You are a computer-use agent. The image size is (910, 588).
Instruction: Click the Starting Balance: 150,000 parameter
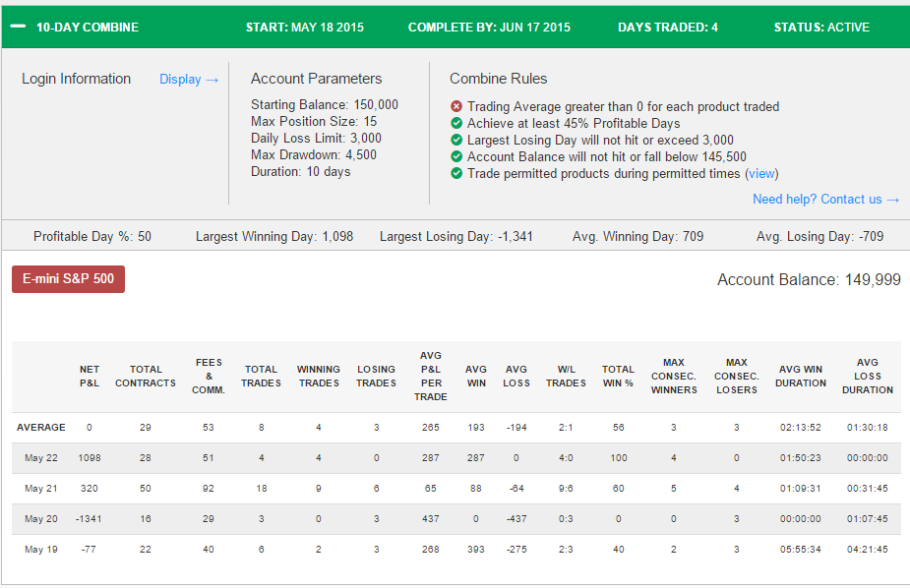coord(325,105)
